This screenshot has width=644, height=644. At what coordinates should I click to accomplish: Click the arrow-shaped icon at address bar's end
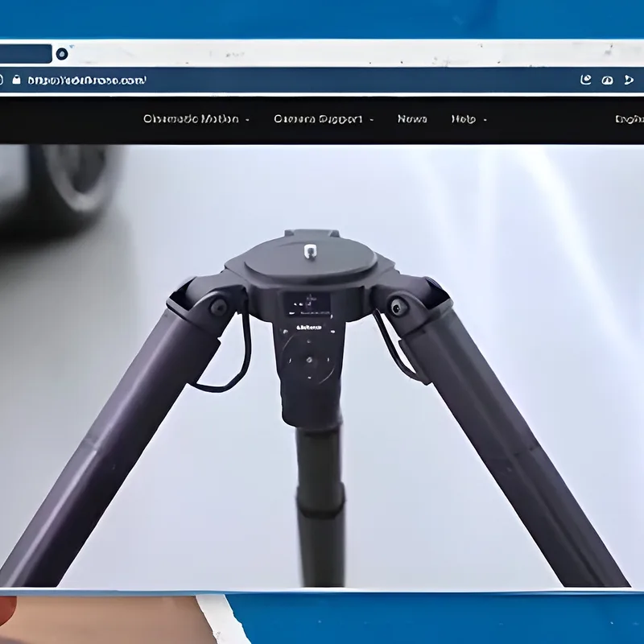click(629, 80)
